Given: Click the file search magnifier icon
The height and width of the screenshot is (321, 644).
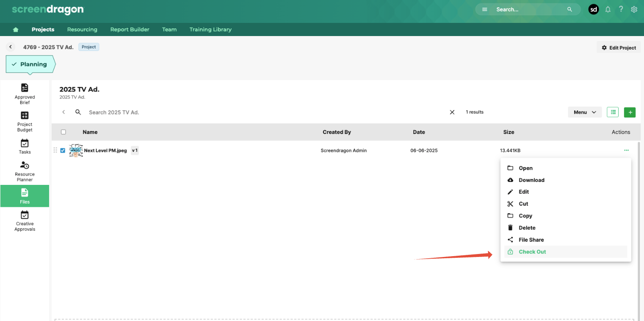Looking at the screenshot, I should (78, 112).
